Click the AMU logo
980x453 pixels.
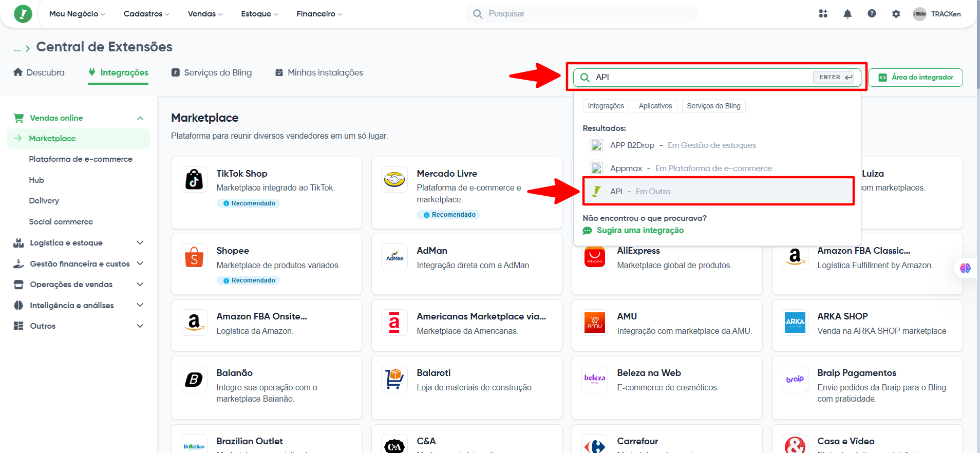coord(595,323)
